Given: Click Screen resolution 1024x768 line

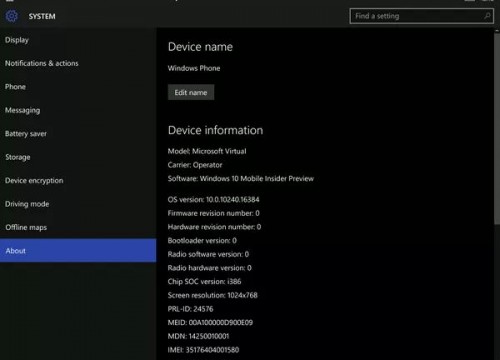Looking at the screenshot, I should (x=213, y=295).
